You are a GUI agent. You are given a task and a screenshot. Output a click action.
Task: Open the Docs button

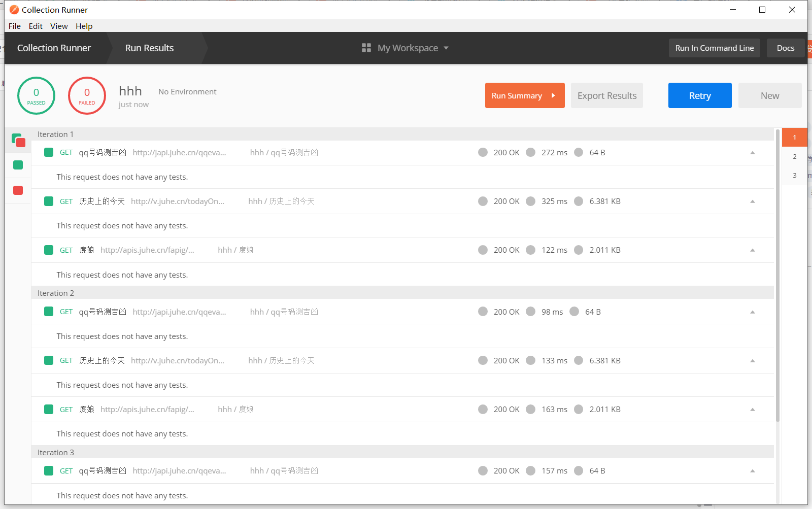(x=786, y=48)
